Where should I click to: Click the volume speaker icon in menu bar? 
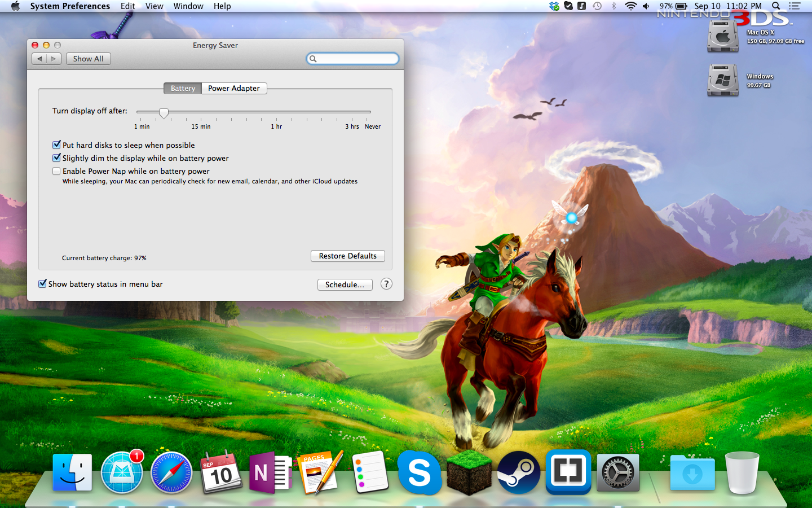click(646, 6)
